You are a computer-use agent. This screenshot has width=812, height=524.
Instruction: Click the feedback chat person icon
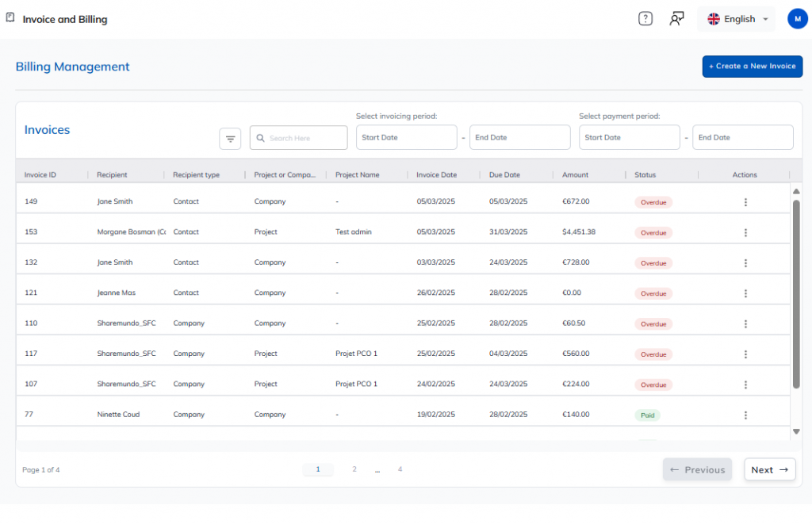tap(676, 19)
